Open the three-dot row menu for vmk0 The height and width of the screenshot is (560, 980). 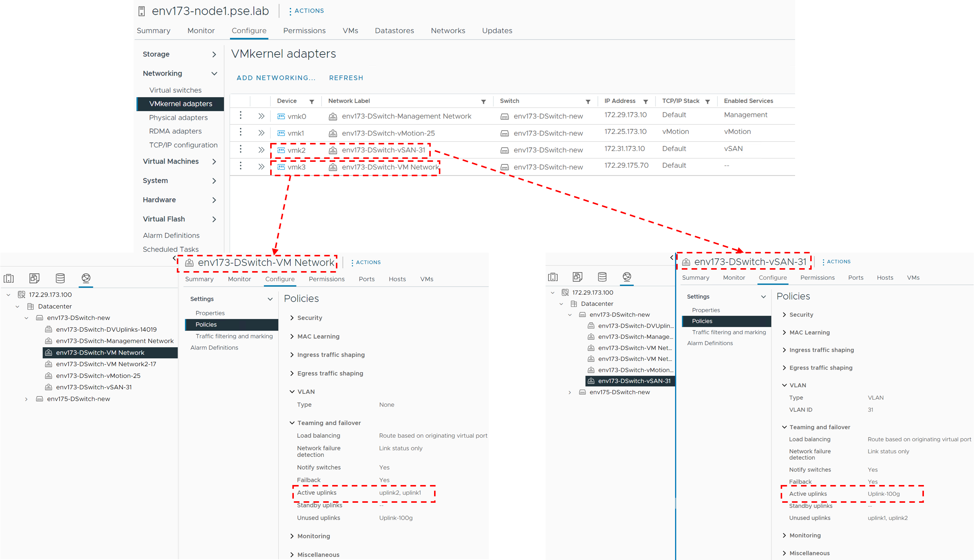click(x=241, y=115)
